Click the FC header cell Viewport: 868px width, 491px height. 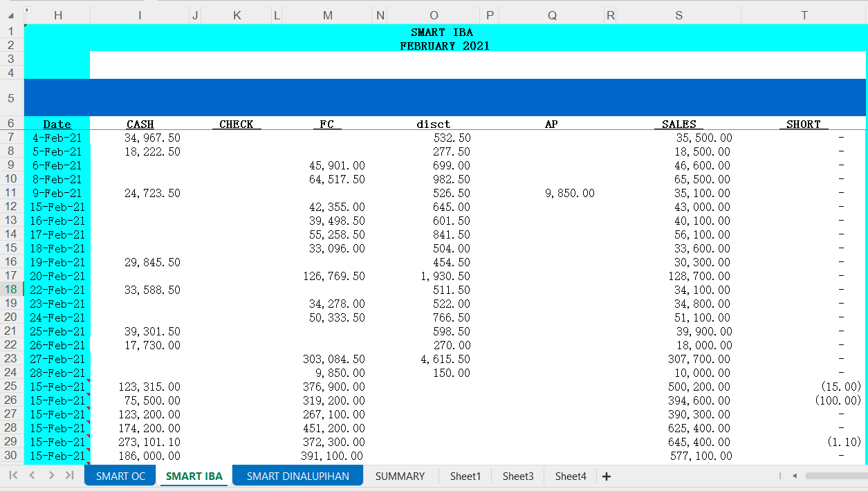327,124
